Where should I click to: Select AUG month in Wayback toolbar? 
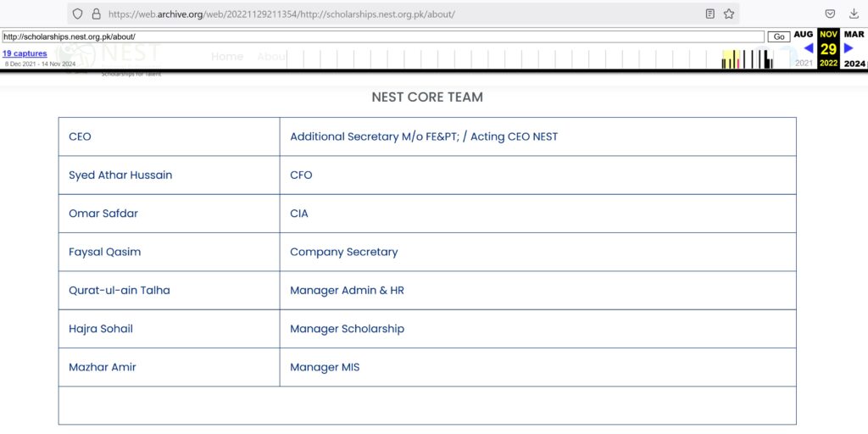pyautogui.click(x=804, y=34)
